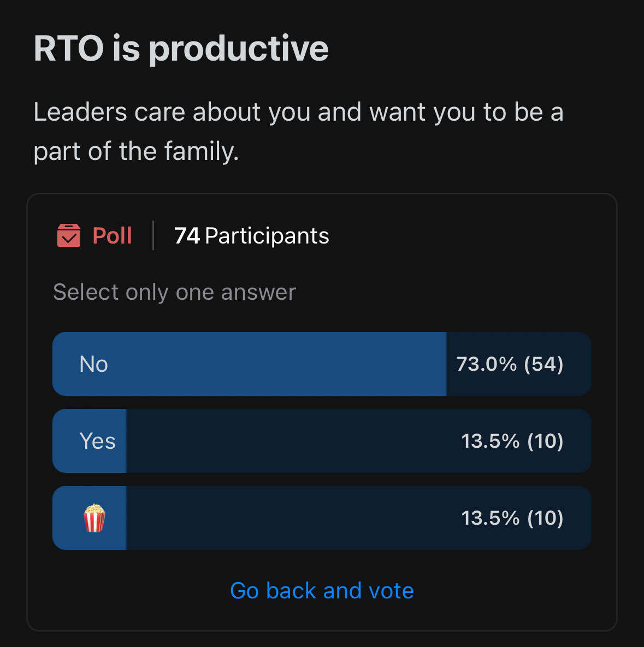Viewport: 644px width, 647px height.
Task: Click the Select only one answer hint
Action: click(174, 292)
